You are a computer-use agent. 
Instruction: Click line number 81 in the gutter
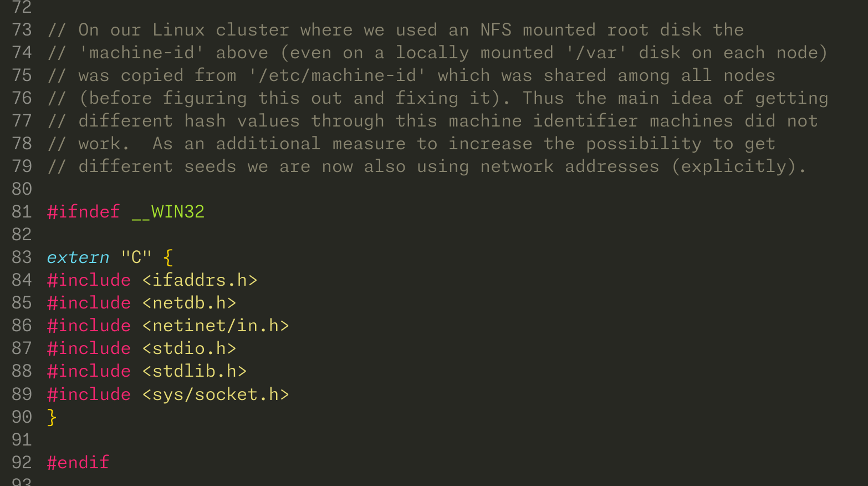tap(22, 211)
